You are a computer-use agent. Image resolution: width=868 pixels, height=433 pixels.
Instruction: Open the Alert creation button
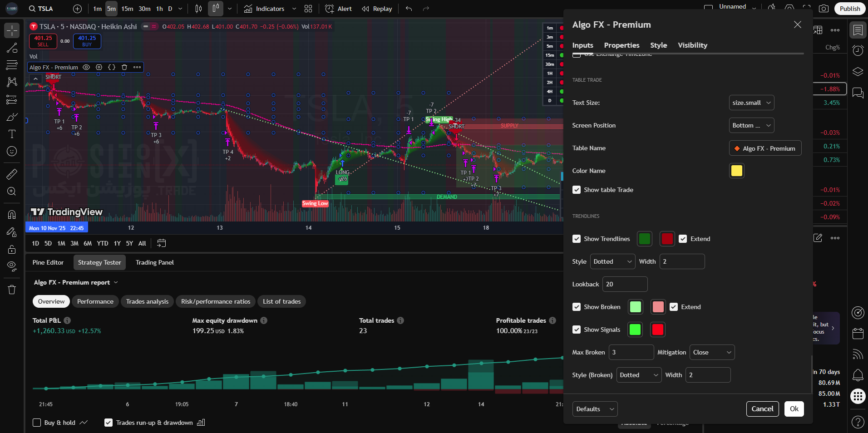click(x=339, y=9)
